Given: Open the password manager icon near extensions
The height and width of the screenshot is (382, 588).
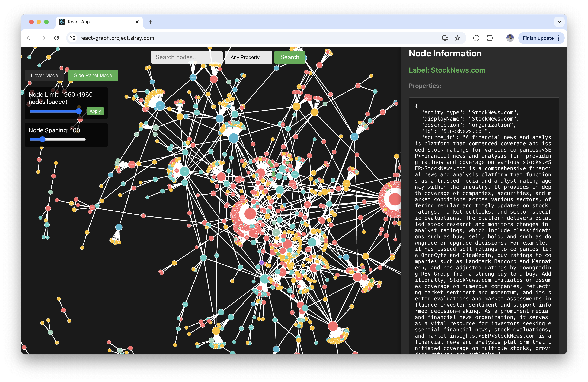Looking at the screenshot, I should point(476,38).
